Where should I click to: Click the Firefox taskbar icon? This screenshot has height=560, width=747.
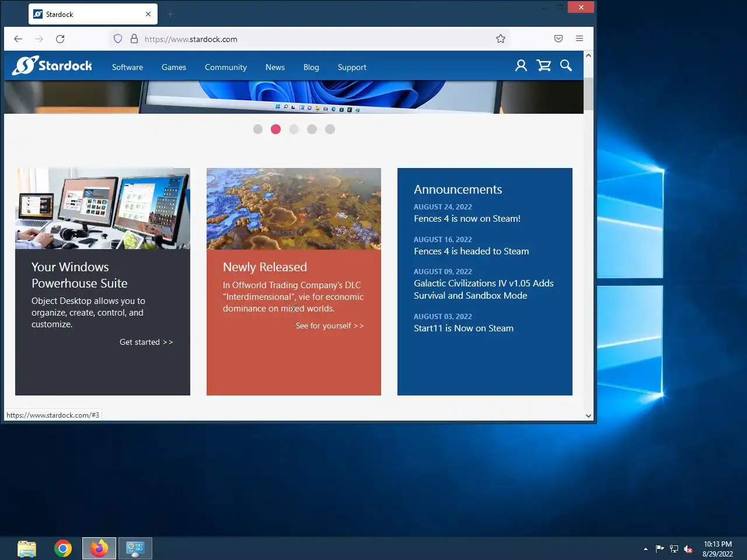coord(99,548)
